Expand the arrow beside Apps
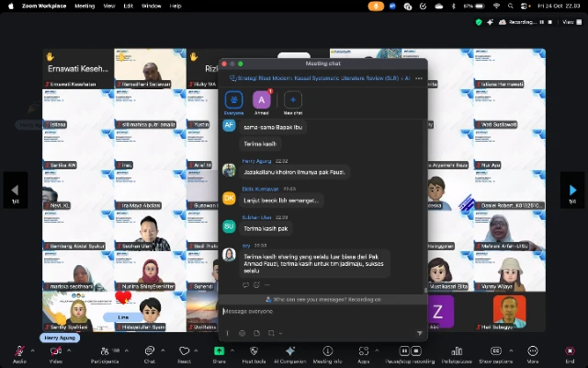 point(377,351)
